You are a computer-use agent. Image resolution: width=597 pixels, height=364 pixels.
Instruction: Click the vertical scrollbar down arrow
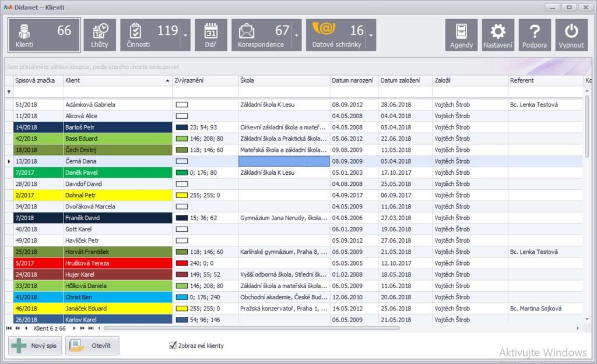[587, 319]
